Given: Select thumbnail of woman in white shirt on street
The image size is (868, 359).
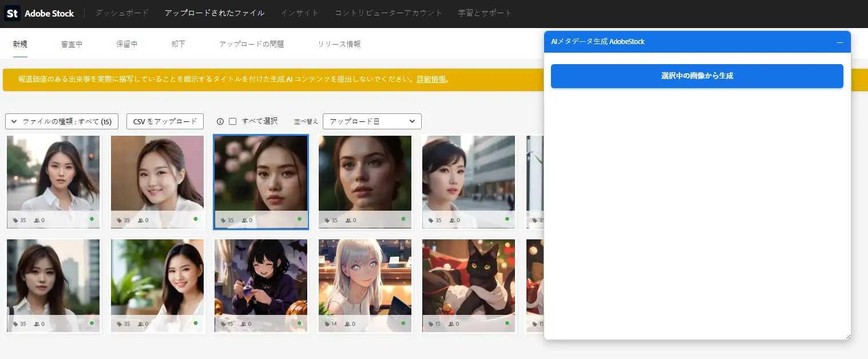Looking at the screenshot, I should [x=54, y=182].
